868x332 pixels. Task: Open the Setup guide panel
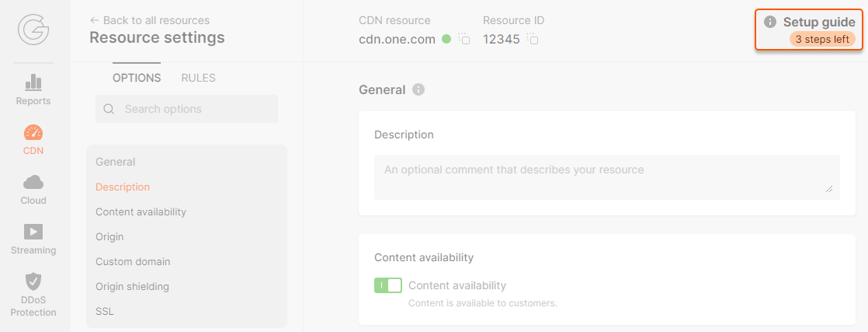click(810, 30)
